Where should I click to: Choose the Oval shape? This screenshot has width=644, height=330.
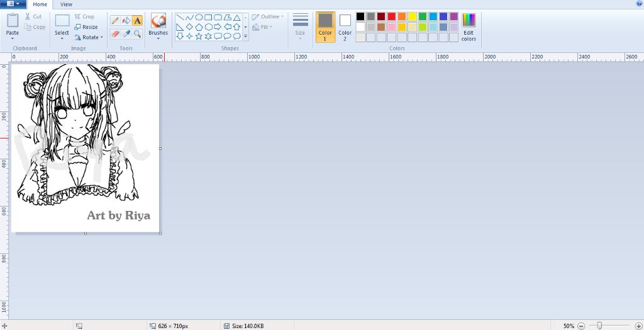point(199,17)
